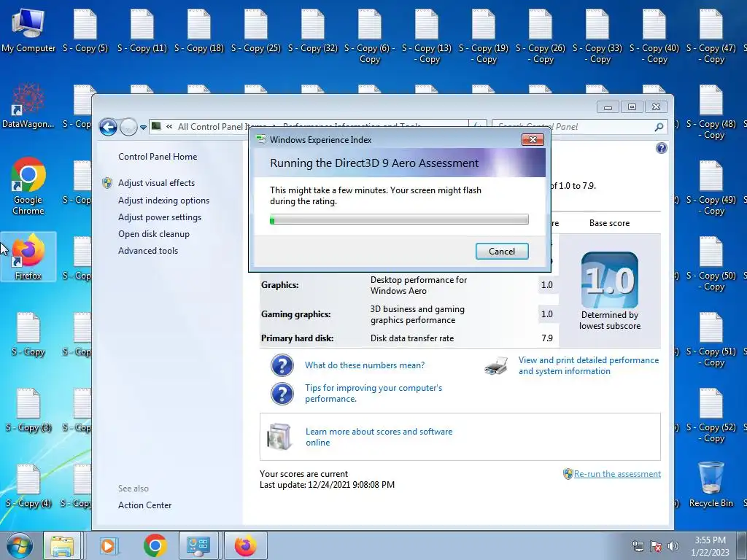Re-run the assessment

point(617,474)
